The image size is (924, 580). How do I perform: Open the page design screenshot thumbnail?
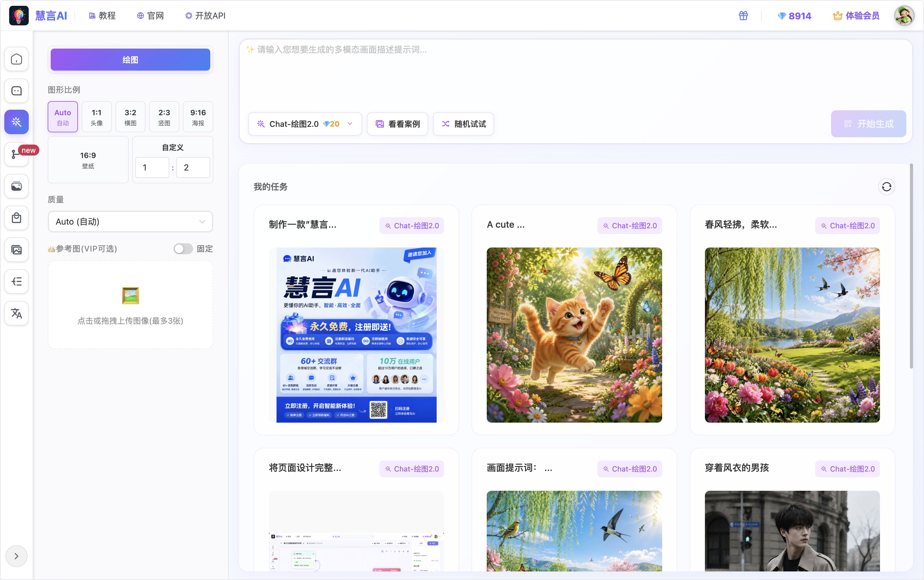point(356,531)
